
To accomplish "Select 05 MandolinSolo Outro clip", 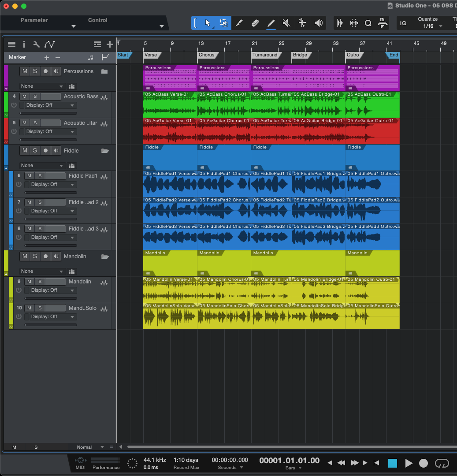I will (x=373, y=316).
